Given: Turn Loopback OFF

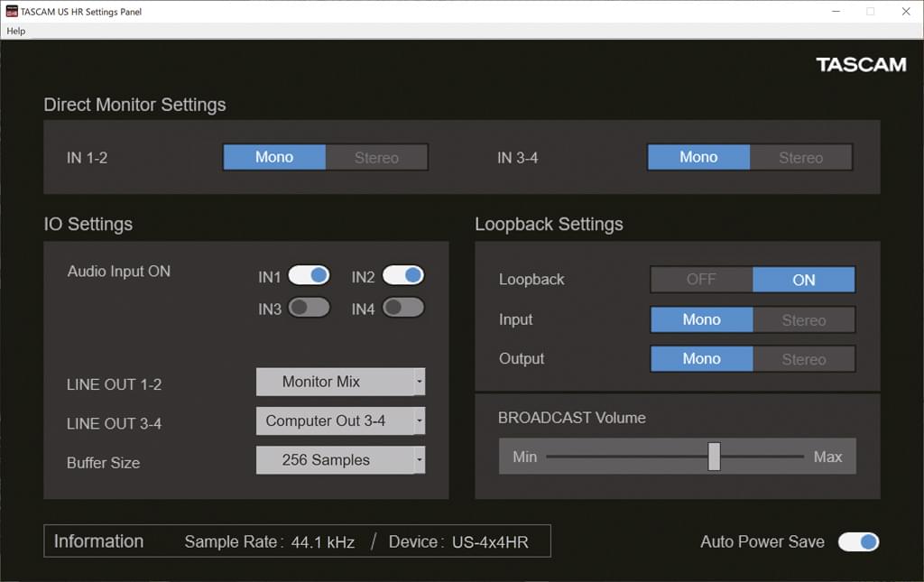Looking at the screenshot, I should (x=701, y=280).
